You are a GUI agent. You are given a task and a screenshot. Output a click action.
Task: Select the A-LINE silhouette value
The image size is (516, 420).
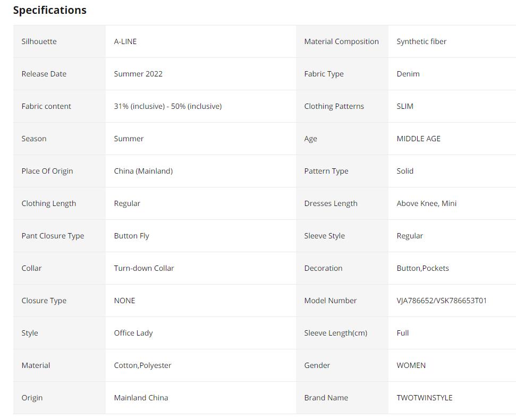[x=125, y=41]
